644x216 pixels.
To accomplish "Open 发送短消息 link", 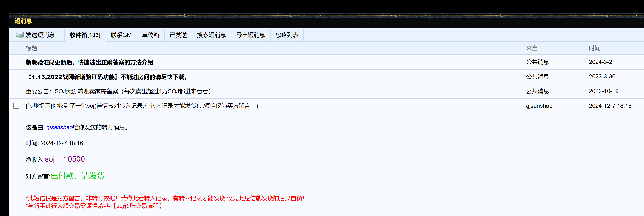I will click(x=40, y=35).
